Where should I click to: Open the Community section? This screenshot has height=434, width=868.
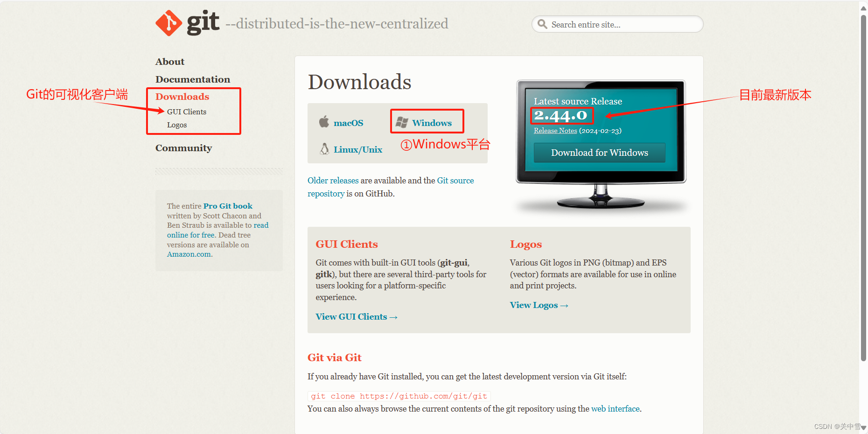(184, 148)
